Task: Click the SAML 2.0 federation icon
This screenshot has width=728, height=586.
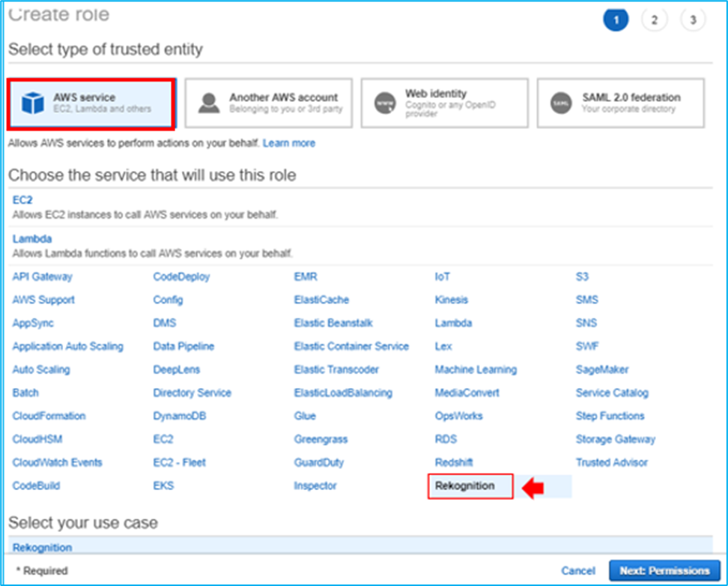Action: point(561,103)
